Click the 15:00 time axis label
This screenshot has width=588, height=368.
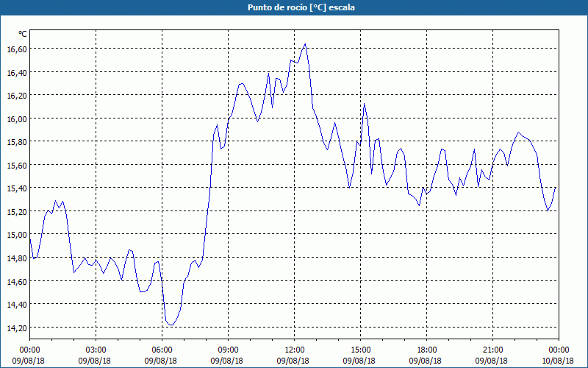click(x=360, y=350)
